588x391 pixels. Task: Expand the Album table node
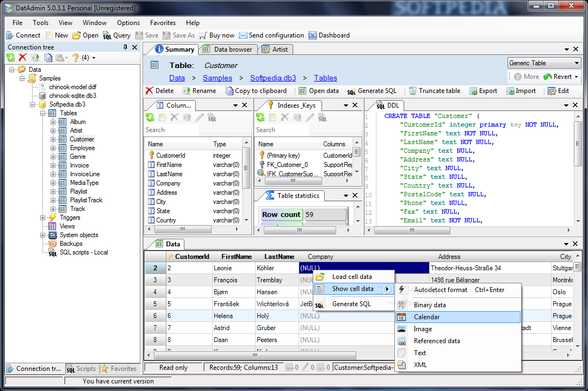[x=53, y=122]
